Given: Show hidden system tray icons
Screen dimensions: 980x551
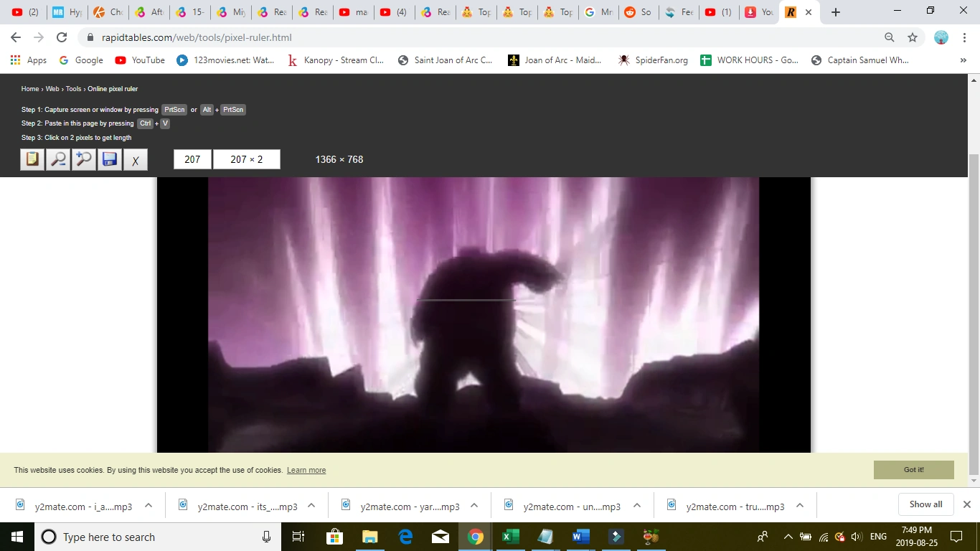Looking at the screenshot, I should click(x=788, y=537).
